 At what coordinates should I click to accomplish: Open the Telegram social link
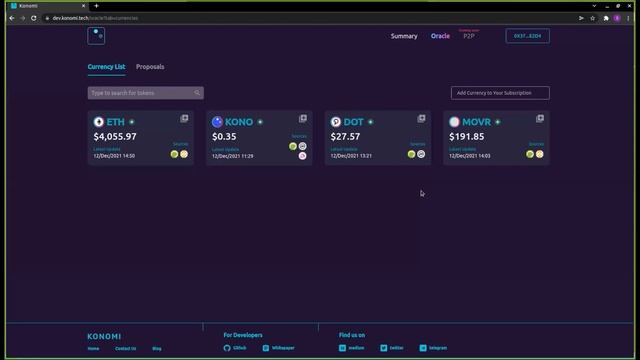point(433,348)
